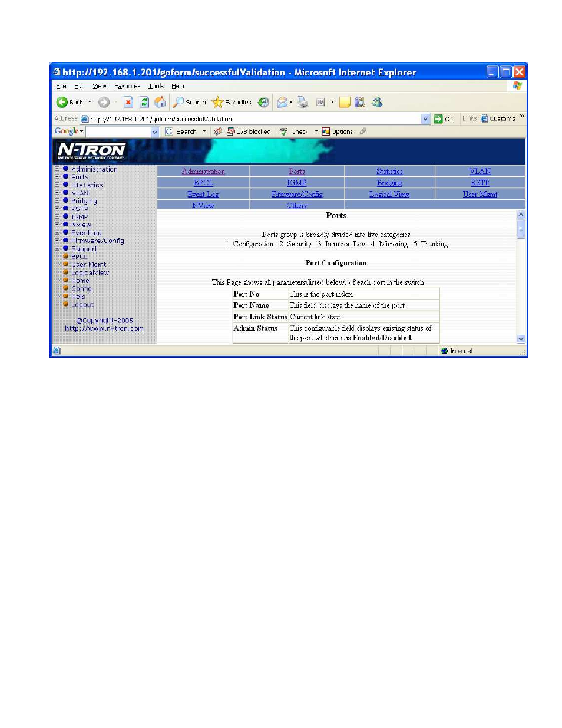This screenshot has width=562, height=728.
Task: Click the Mail envelope icon
Action: 283,102
